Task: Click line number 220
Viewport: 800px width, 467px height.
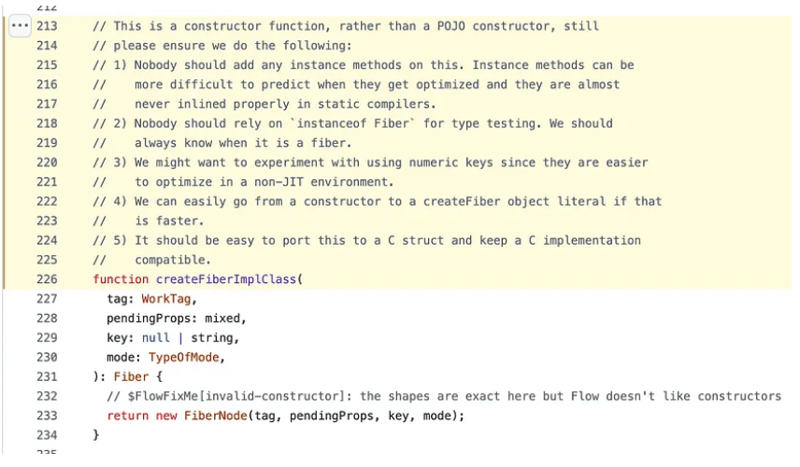Action: click(47, 162)
